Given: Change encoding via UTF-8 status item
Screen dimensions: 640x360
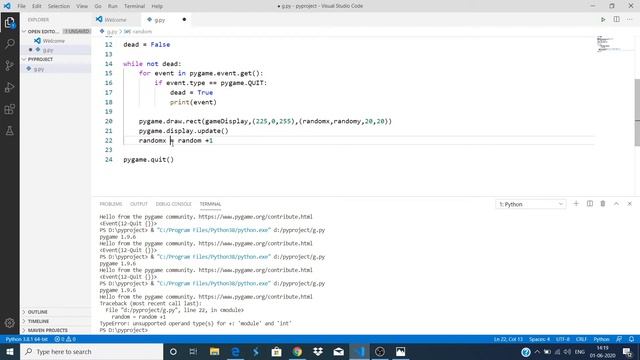Looking at the screenshot, I should coord(563,339).
